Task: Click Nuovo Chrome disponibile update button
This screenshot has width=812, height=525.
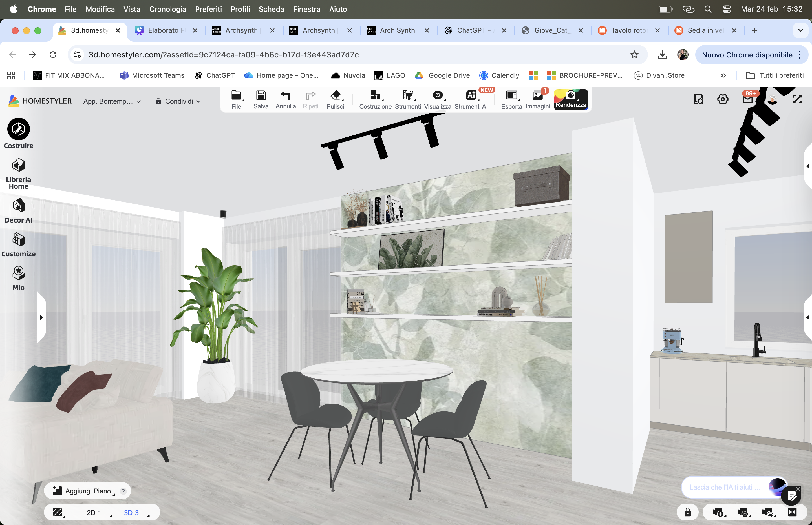Action: (x=747, y=55)
